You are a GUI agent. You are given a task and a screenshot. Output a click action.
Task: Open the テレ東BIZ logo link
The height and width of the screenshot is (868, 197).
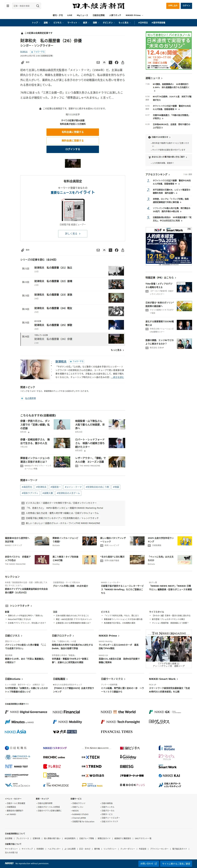[x=52, y=766]
